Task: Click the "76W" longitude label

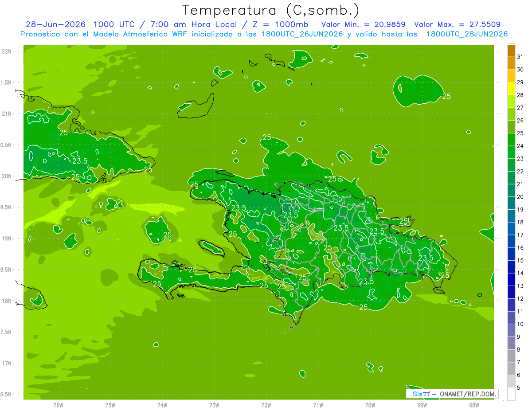Action: pyautogui.click(x=58, y=405)
